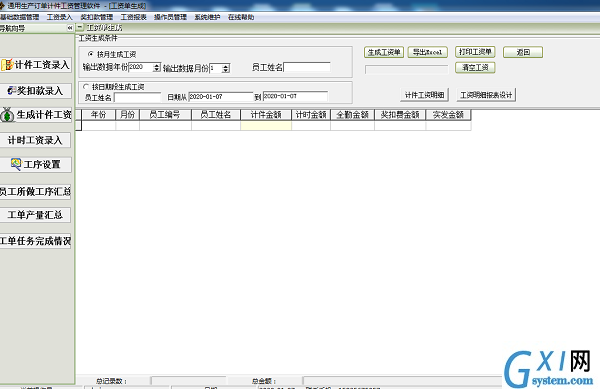Open 员工所做工序汇总 in the sidebar
600x389 pixels.
pyautogui.click(x=36, y=191)
